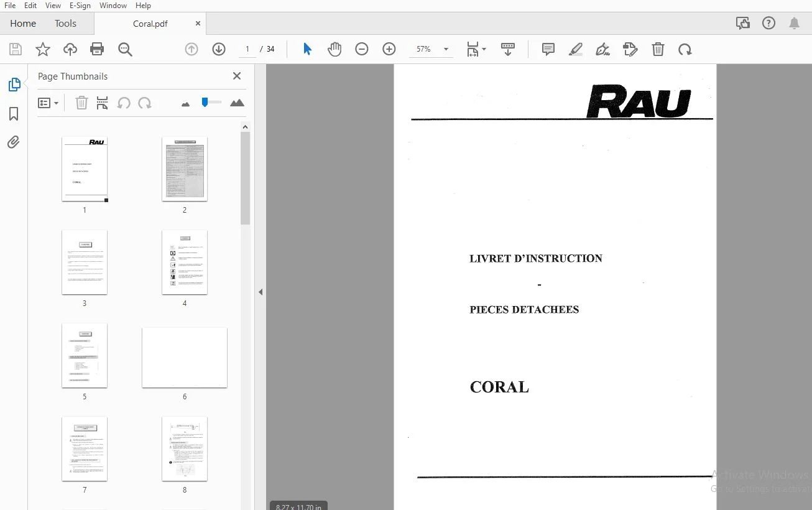Image resolution: width=812 pixels, height=510 pixels.
Task: Select page 1 thumbnail
Action: 85,169
